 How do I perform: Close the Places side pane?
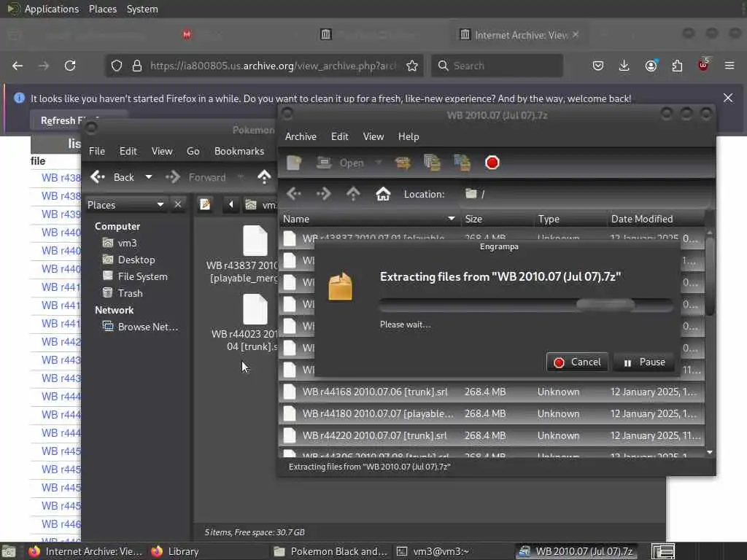(178, 205)
